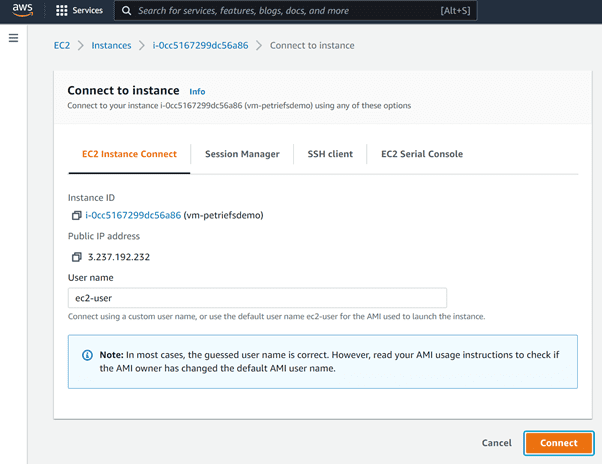Screen dimensions: 602x464
Task: Select the EC2 Instance Connect tab
Action: pos(129,154)
